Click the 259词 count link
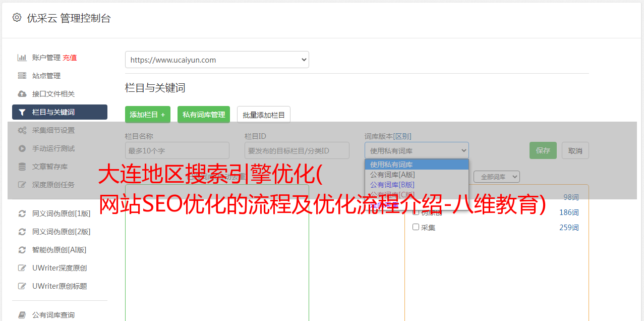The width and height of the screenshot is (644, 321). (569, 228)
